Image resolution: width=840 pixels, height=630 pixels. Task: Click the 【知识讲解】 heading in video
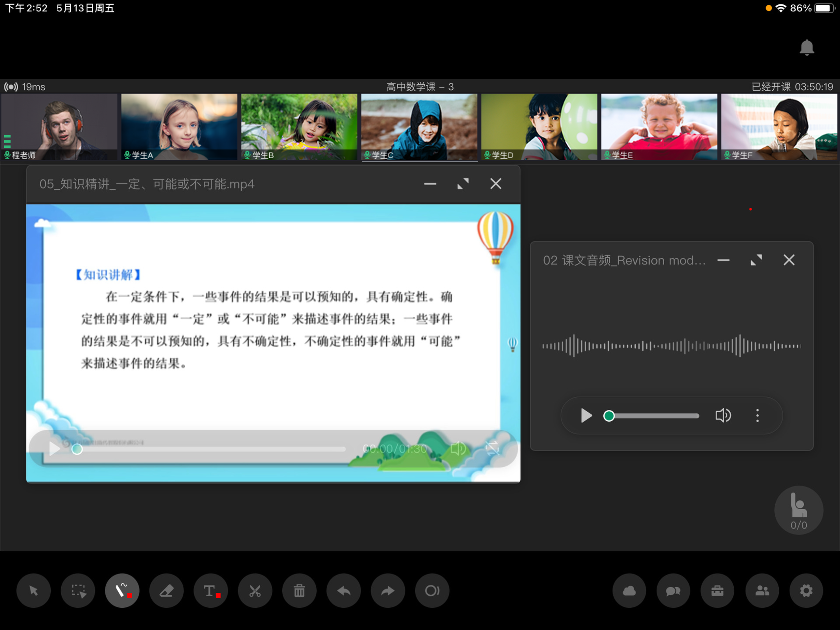(x=108, y=275)
